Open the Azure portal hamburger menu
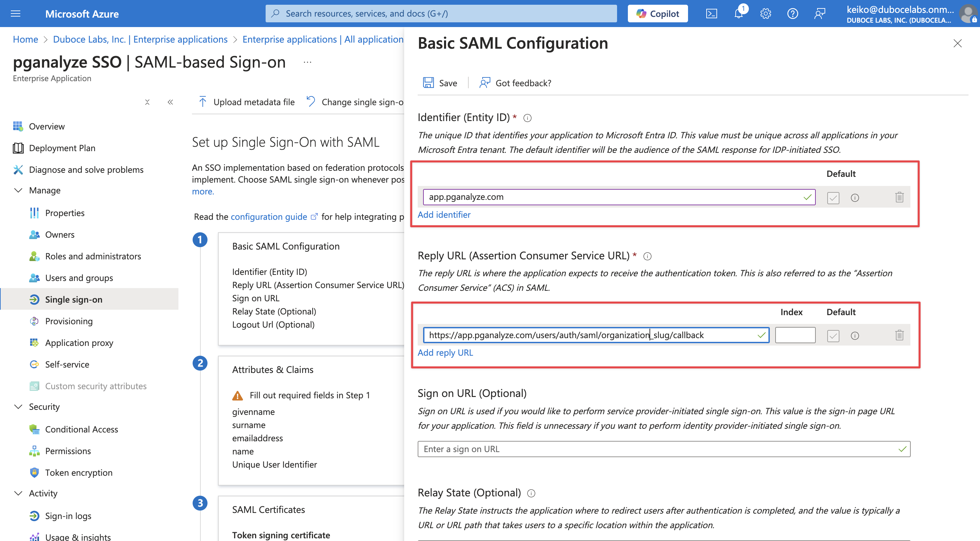980x541 pixels. tap(16, 14)
